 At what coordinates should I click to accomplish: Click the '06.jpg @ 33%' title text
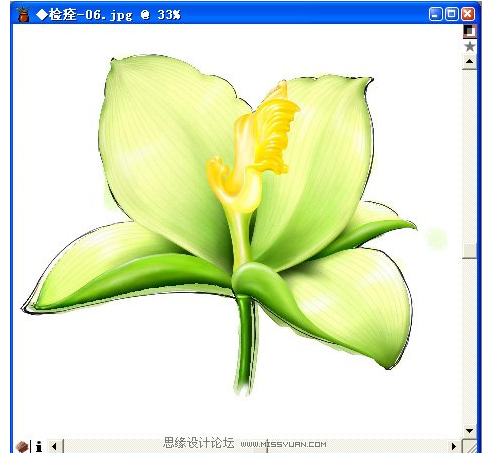coord(133,15)
